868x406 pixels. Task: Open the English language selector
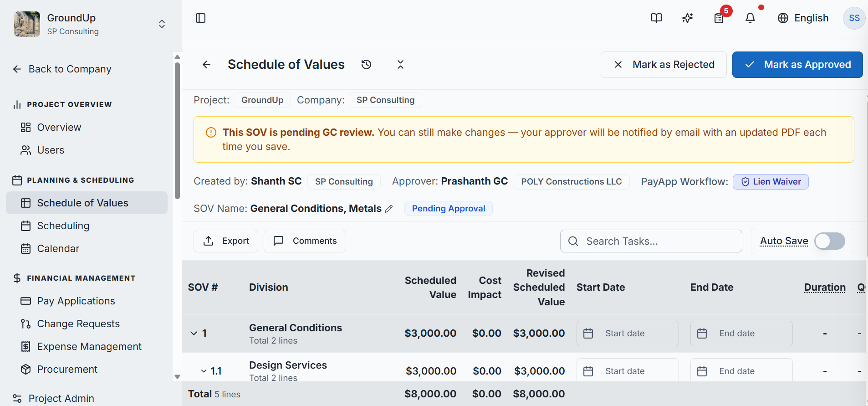(803, 18)
